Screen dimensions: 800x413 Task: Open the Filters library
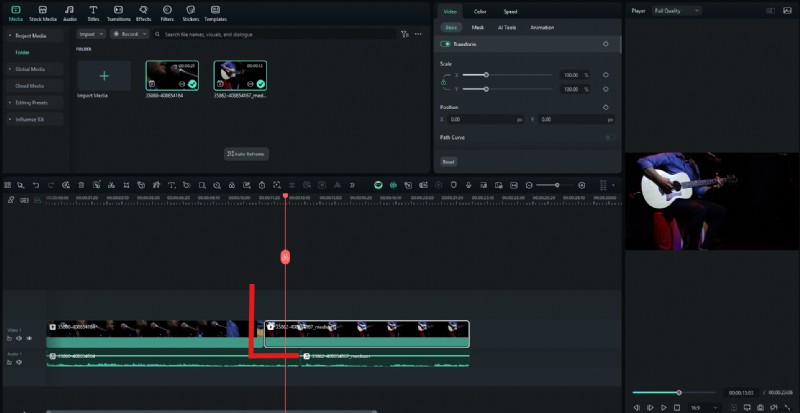point(167,13)
